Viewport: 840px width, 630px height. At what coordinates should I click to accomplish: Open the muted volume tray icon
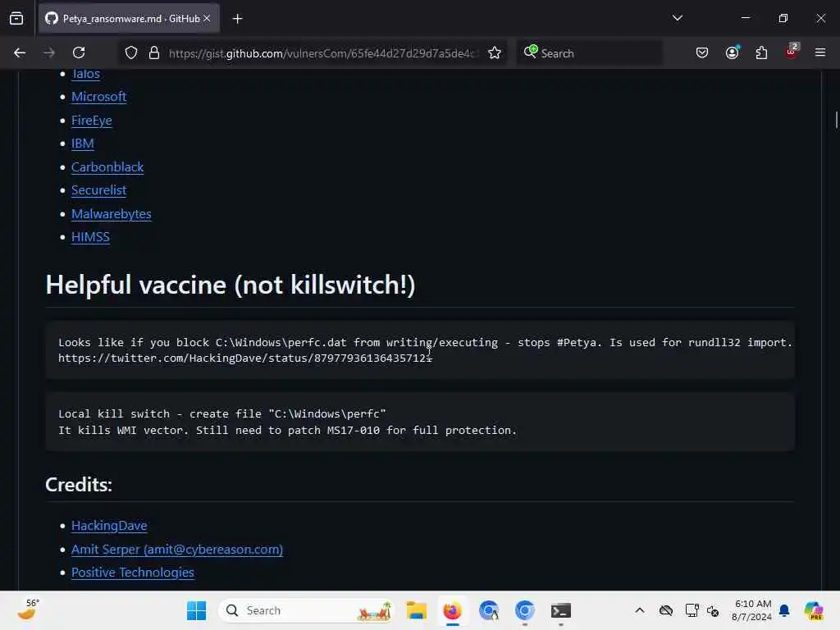pyautogui.click(x=713, y=610)
